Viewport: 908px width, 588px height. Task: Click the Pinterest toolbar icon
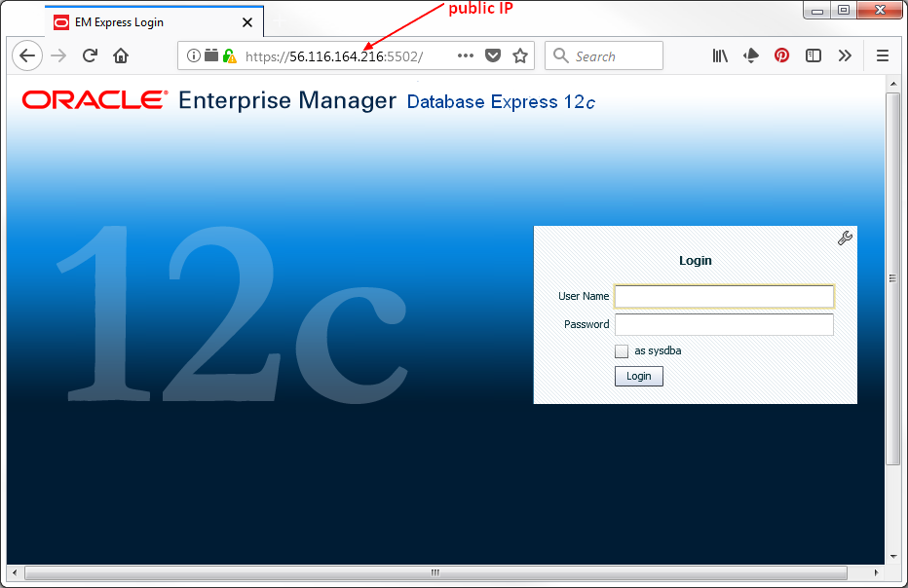pyautogui.click(x=782, y=55)
